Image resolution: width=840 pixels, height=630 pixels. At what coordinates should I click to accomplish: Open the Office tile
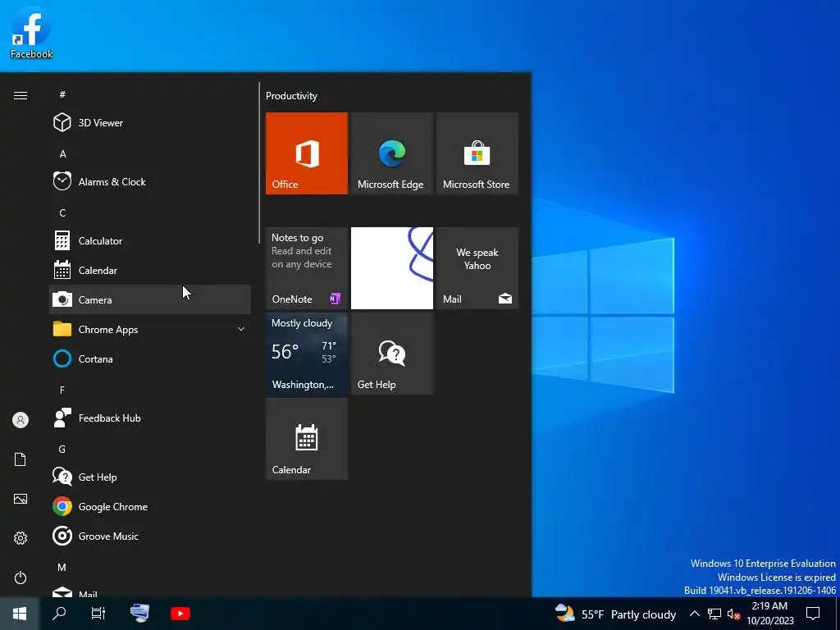point(307,153)
